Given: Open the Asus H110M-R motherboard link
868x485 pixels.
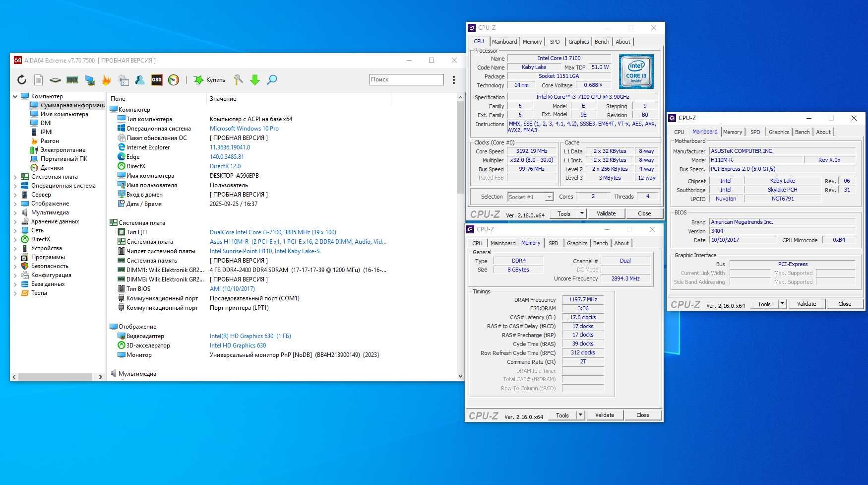Looking at the screenshot, I should coord(298,242).
